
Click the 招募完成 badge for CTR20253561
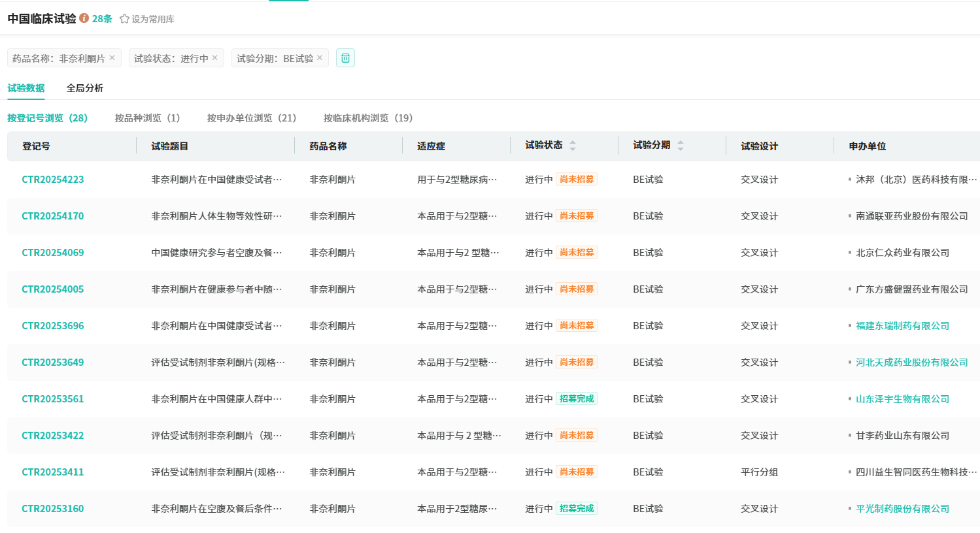click(x=577, y=399)
